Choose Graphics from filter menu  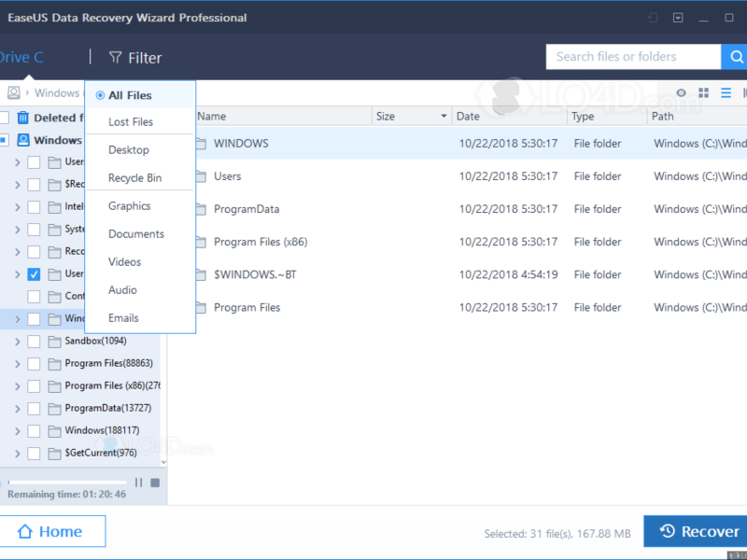pos(129,206)
